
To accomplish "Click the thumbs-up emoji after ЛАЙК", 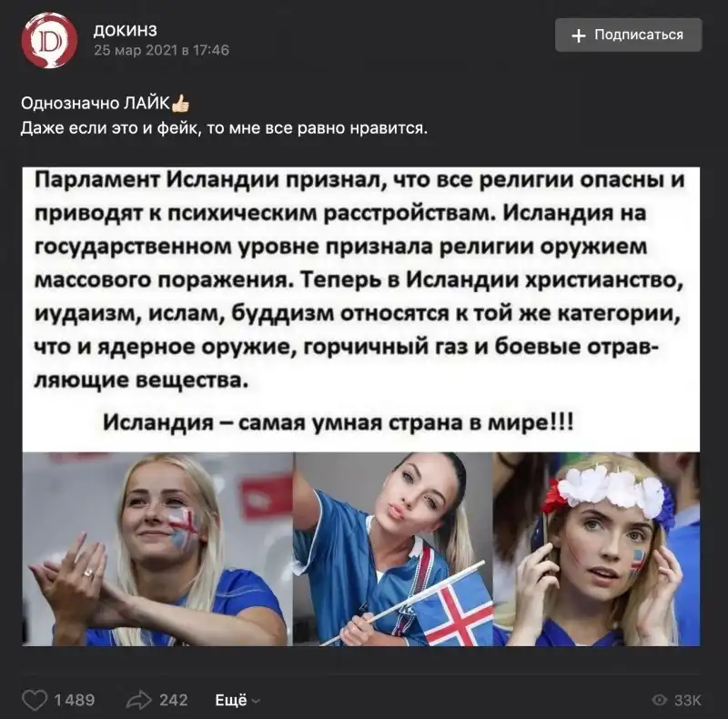I will pos(180,104).
